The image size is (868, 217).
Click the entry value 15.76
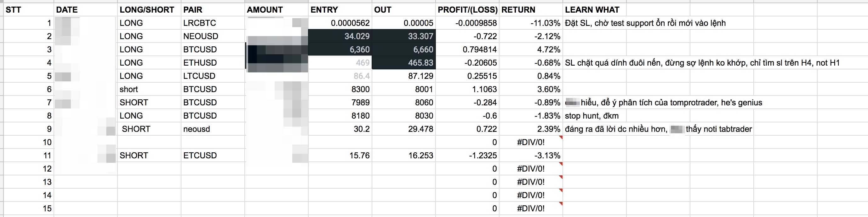(x=359, y=155)
